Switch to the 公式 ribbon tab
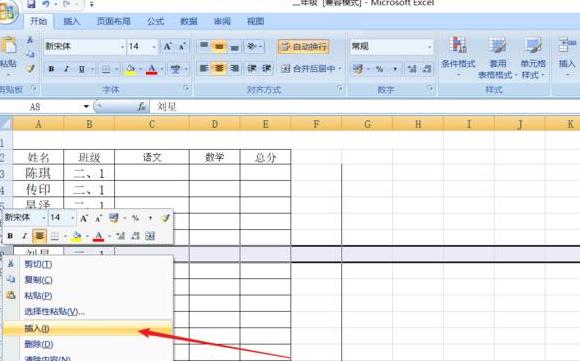This screenshot has height=361, width=580. [x=155, y=21]
